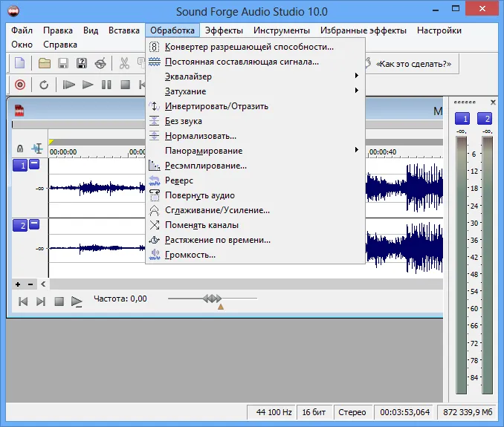Open the Справка menu
This screenshot has height=427, width=504.
pyautogui.click(x=60, y=45)
